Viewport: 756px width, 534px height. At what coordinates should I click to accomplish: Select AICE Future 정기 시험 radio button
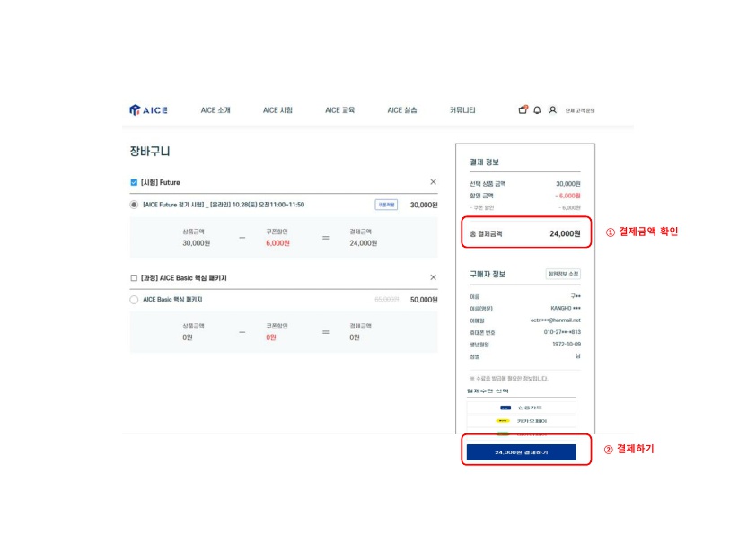tap(134, 205)
